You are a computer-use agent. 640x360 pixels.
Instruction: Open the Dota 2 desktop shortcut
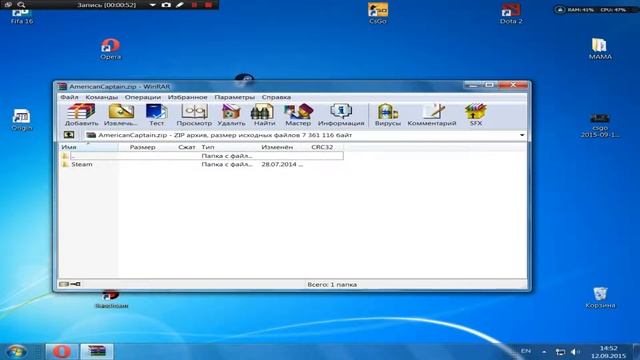[511, 13]
